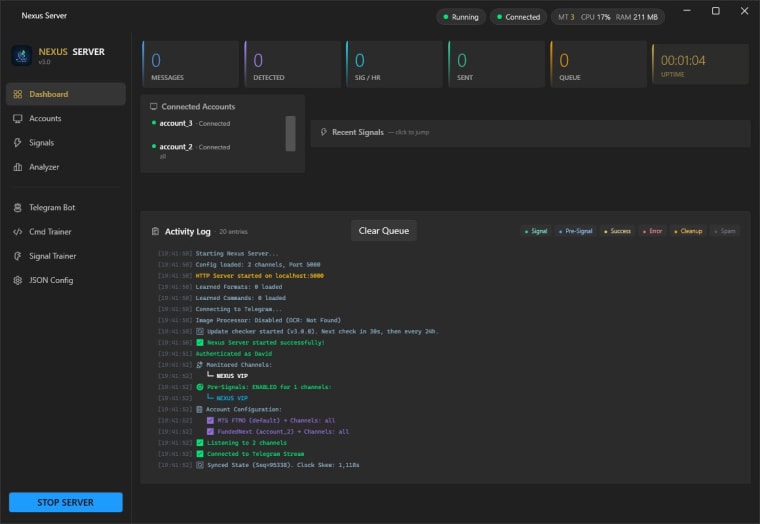This screenshot has height=524, width=760.
Task: Select the Accounts monitor icon
Action: pos(17,118)
